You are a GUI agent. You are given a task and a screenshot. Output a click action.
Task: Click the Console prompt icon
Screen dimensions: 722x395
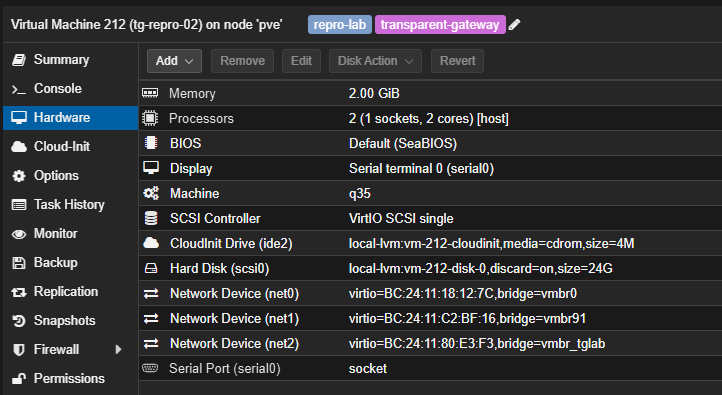[19, 89]
